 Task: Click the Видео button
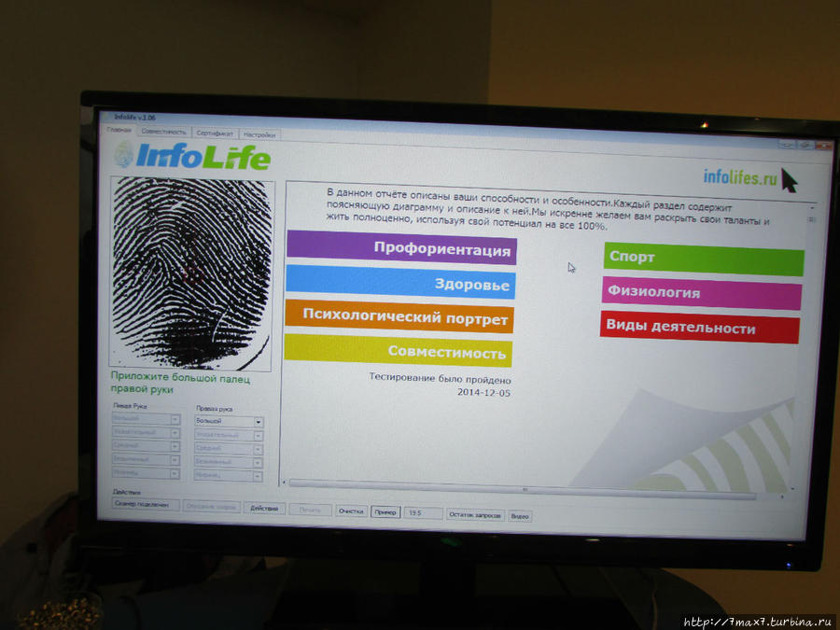coord(520,516)
